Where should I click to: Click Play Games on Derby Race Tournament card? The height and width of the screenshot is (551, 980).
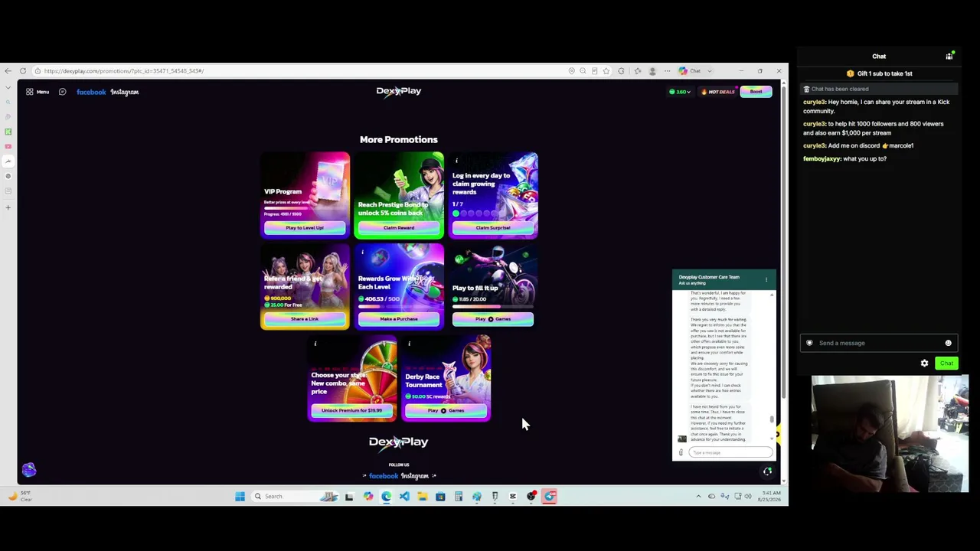(x=446, y=411)
